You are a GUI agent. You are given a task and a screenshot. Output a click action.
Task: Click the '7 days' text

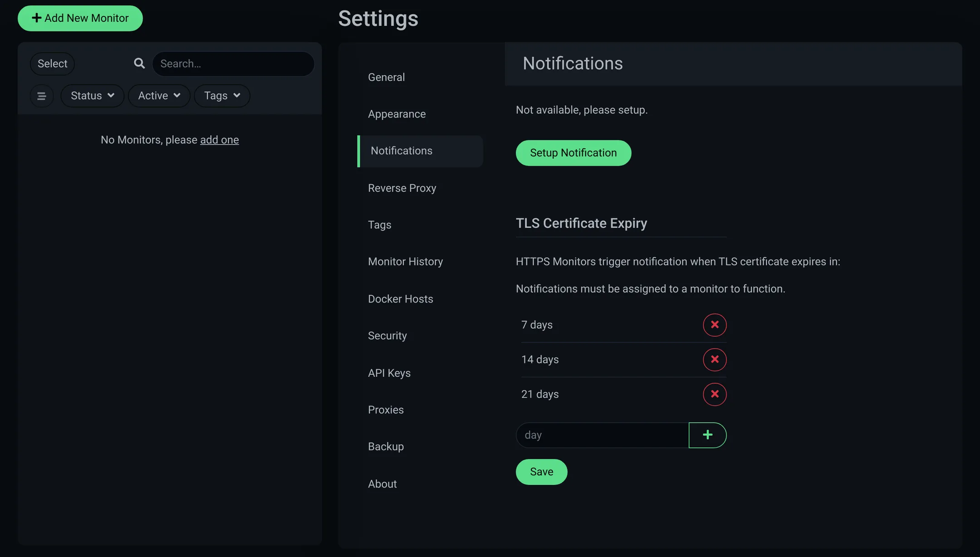[x=537, y=325]
